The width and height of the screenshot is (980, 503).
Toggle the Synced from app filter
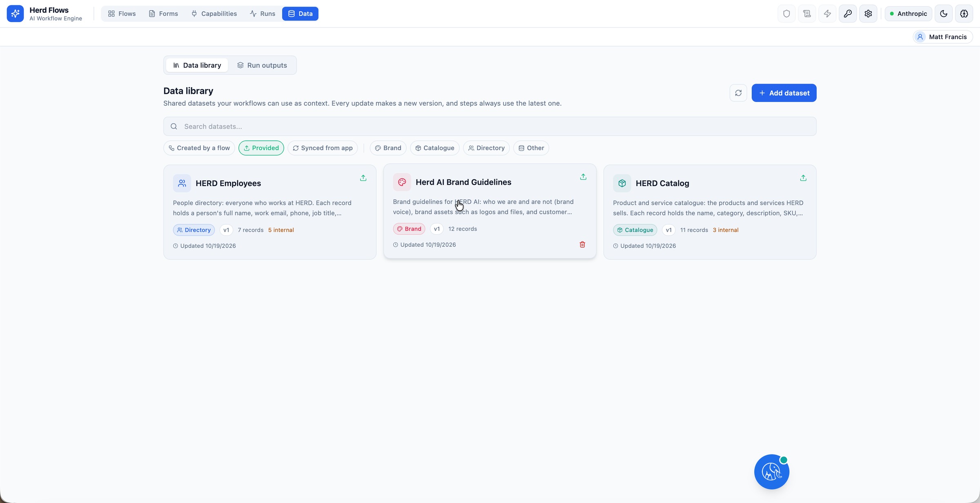[323, 148]
